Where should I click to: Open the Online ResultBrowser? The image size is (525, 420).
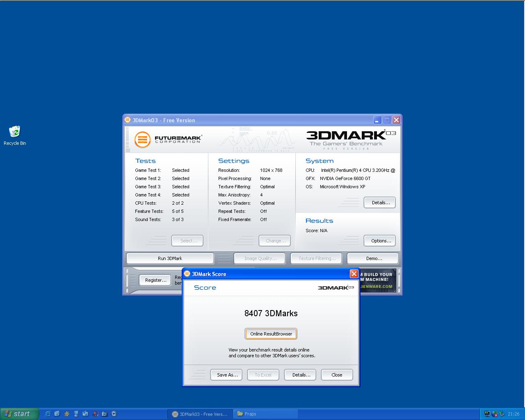[271, 334]
